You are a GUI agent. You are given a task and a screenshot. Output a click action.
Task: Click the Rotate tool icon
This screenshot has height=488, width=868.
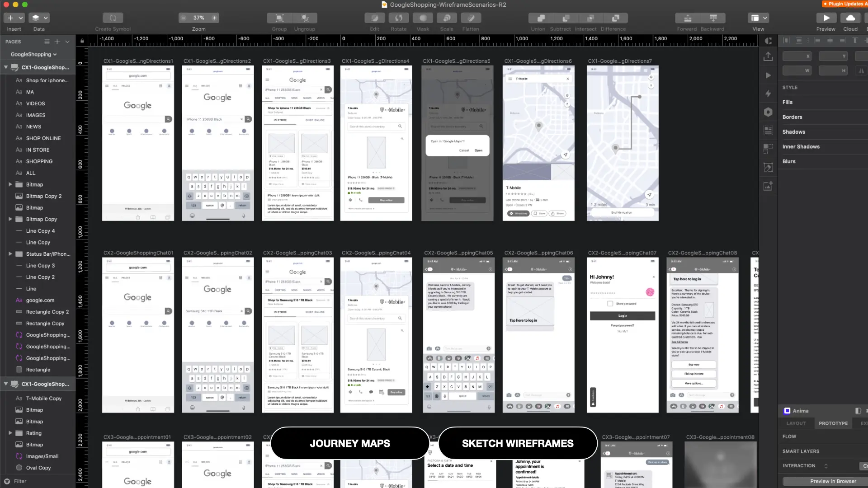pyautogui.click(x=398, y=18)
